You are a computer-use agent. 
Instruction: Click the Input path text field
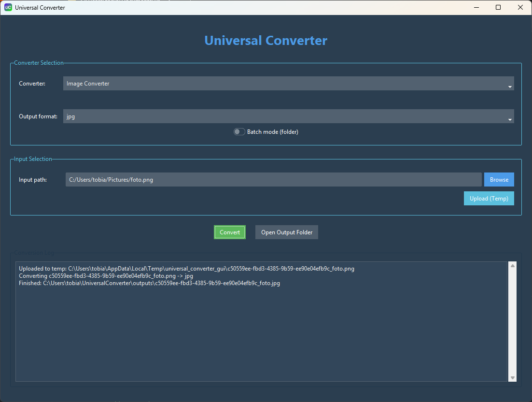tap(273, 179)
